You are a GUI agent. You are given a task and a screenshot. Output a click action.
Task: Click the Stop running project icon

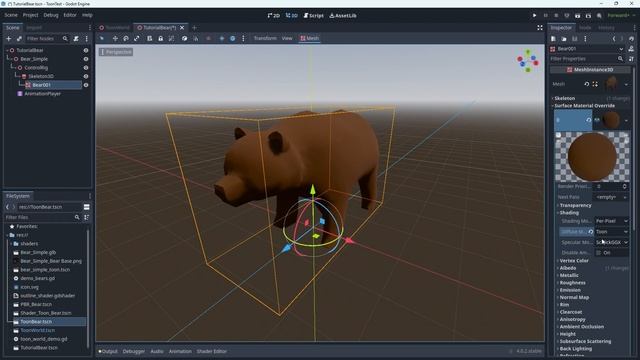(556, 16)
